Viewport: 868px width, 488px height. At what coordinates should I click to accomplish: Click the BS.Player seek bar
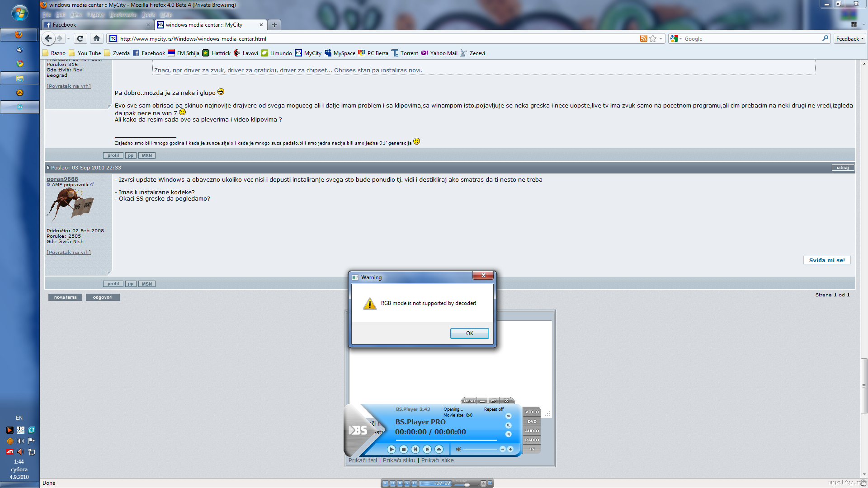pos(446,440)
